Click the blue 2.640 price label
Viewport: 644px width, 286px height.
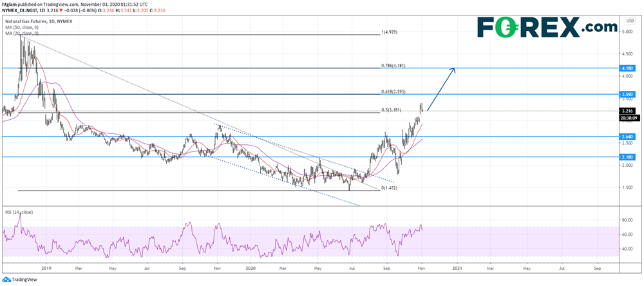click(x=629, y=136)
